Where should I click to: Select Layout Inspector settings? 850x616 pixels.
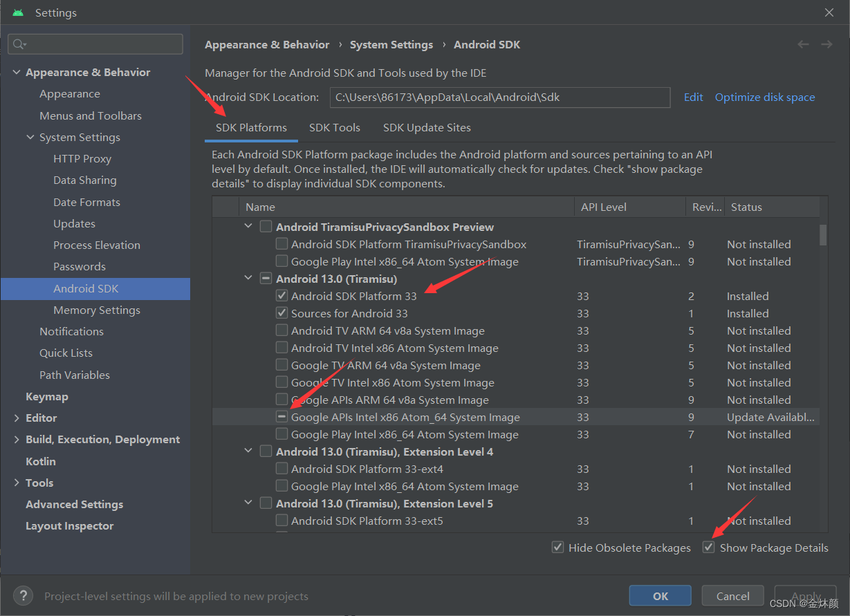70,526
